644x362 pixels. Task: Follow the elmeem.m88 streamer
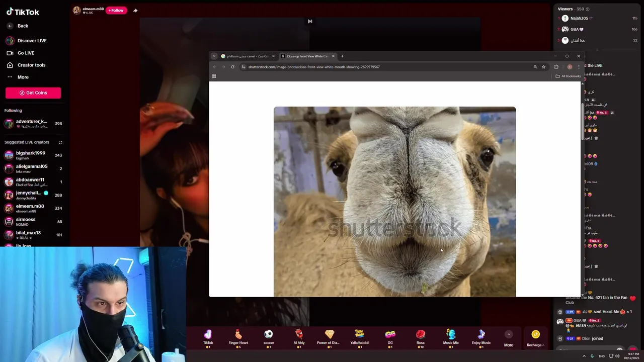coord(116,10)
